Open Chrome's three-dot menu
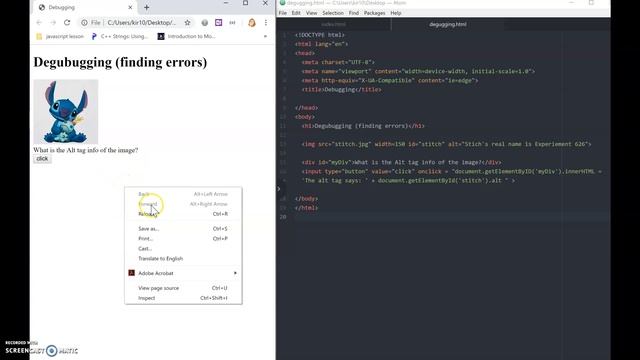 pyautogui.click(x=266, y=23)
